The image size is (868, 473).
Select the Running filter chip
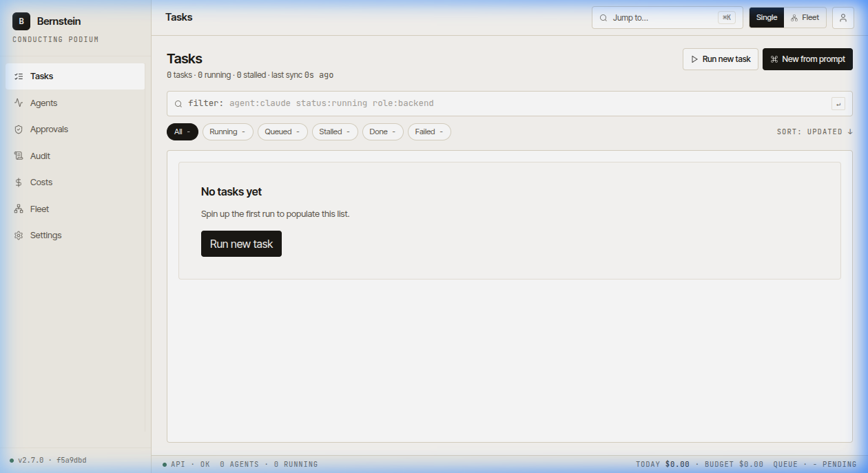click(228, 132)
